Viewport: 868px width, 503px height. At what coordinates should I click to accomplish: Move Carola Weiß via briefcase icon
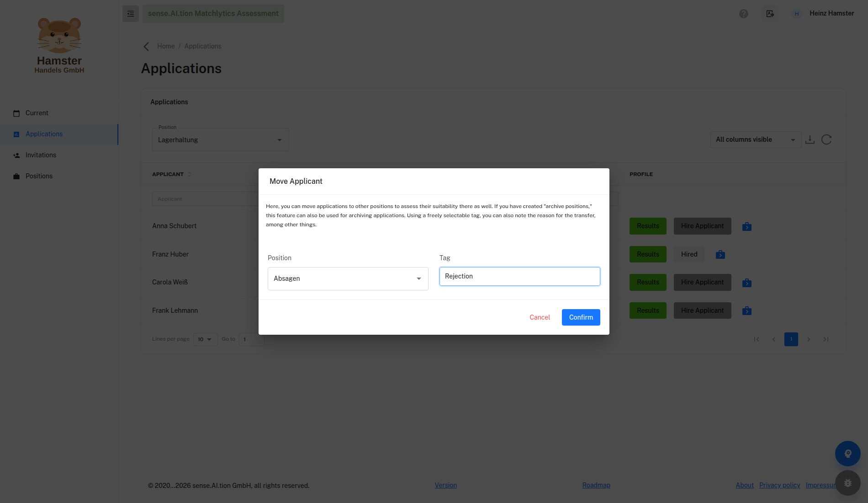[747, 283]
